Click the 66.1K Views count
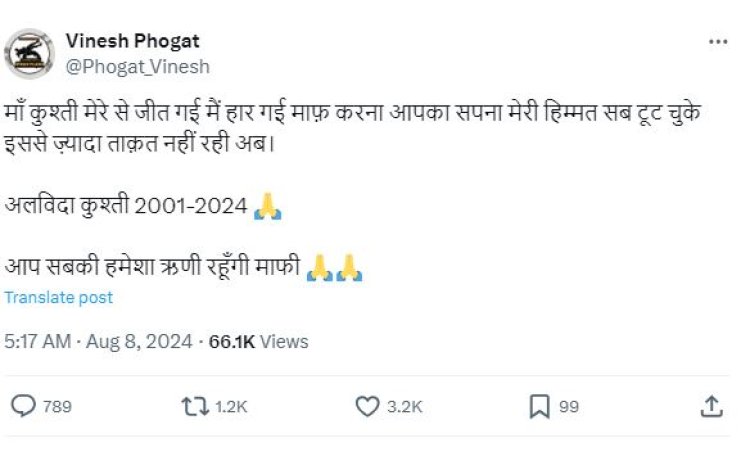The height and width of the screenshot is (456, 750). tap(258, 342)
